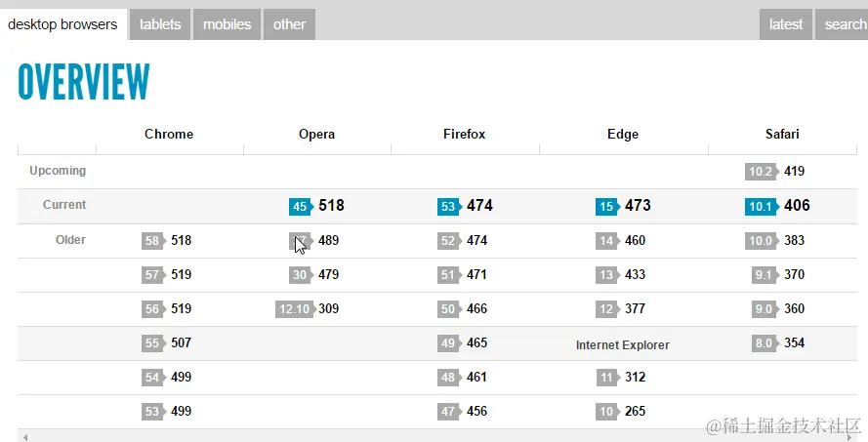Click Safari 8.0's score 354

(x=795, y=343)
